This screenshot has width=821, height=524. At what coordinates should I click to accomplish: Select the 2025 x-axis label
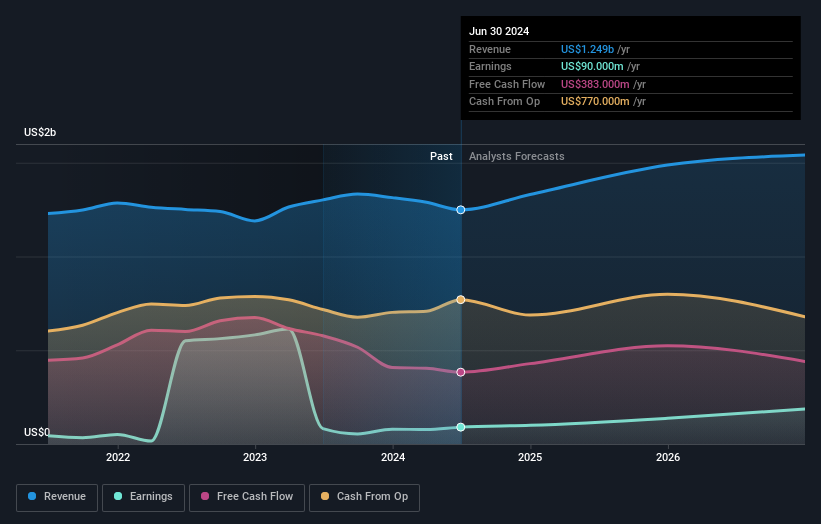click(x=530, y=457)
